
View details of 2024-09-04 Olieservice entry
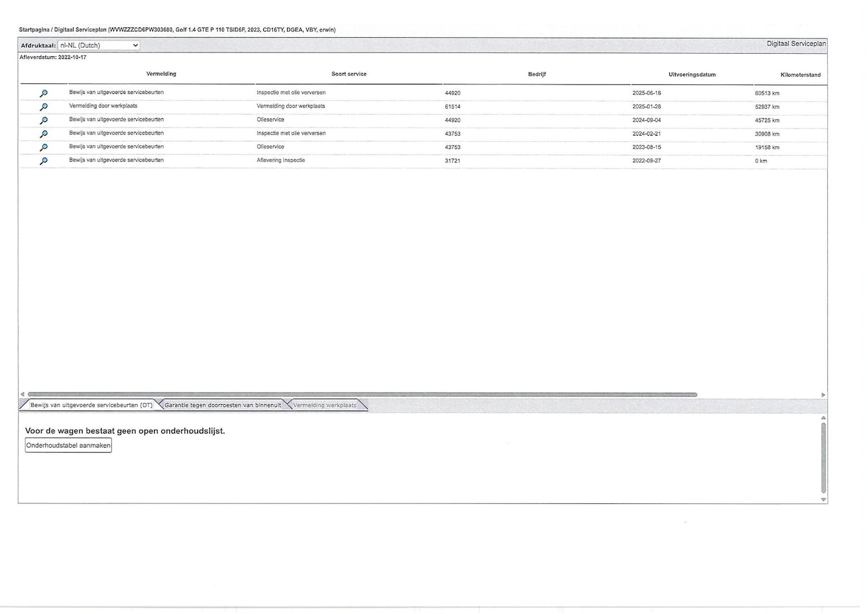43,120
